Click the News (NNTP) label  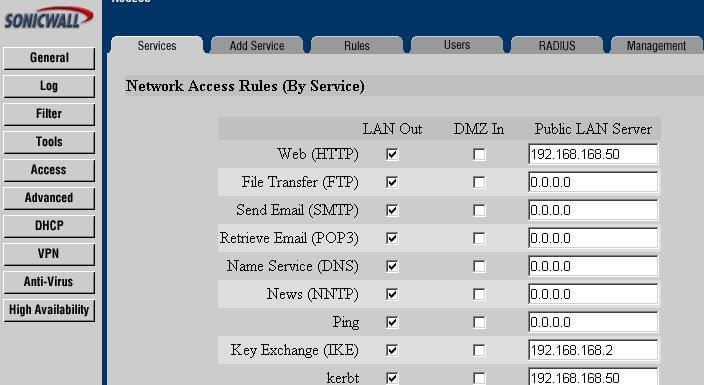pos(312,294)
